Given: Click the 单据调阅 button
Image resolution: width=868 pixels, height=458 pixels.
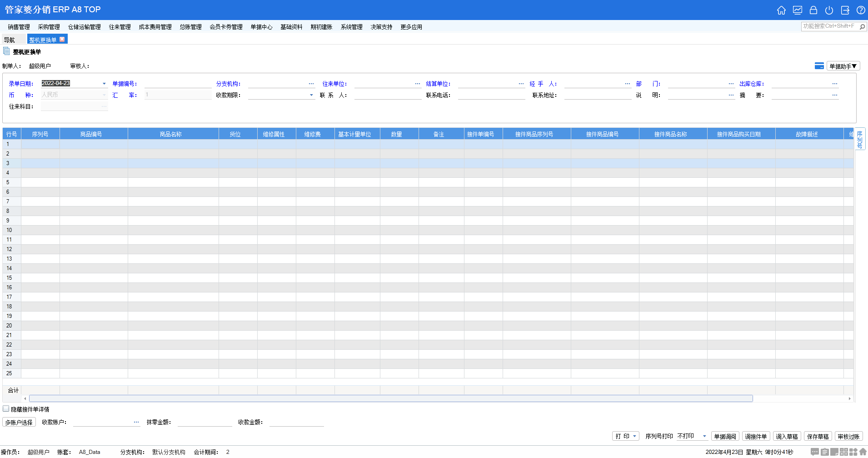Looking at the screenshot, I should [x=725, y=436].
